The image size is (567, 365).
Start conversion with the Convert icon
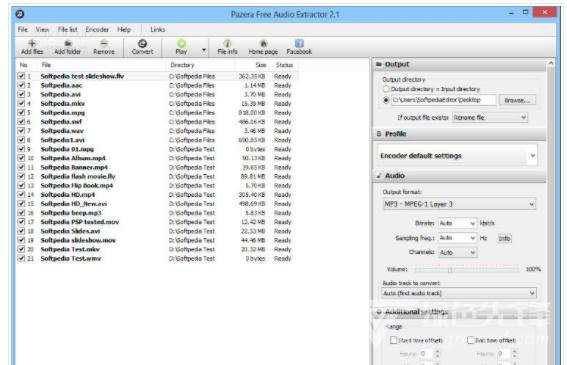[142, 43]
